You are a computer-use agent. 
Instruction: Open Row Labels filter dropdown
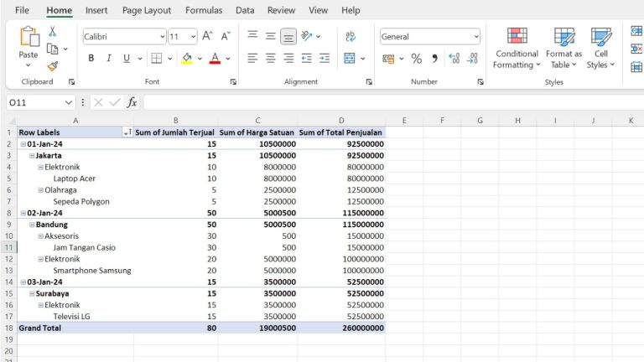tap(127, 132)
